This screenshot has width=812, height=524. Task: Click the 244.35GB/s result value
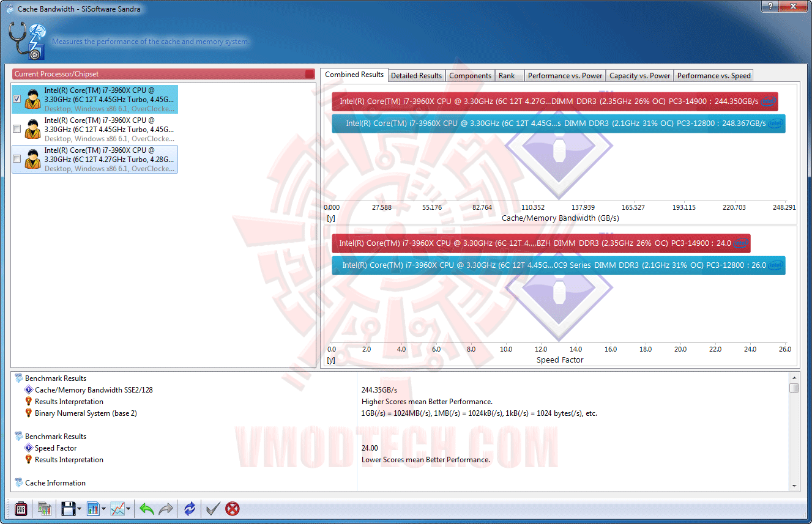pos(379,390)
